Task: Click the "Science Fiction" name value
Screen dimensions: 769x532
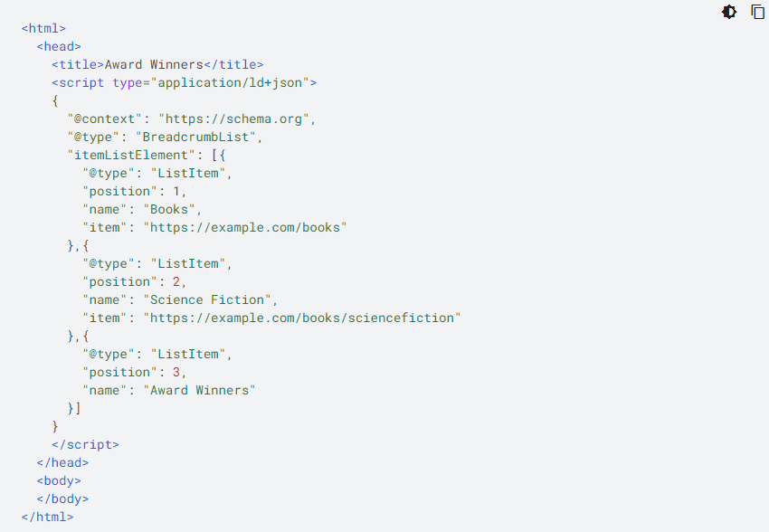Action: 207,300
